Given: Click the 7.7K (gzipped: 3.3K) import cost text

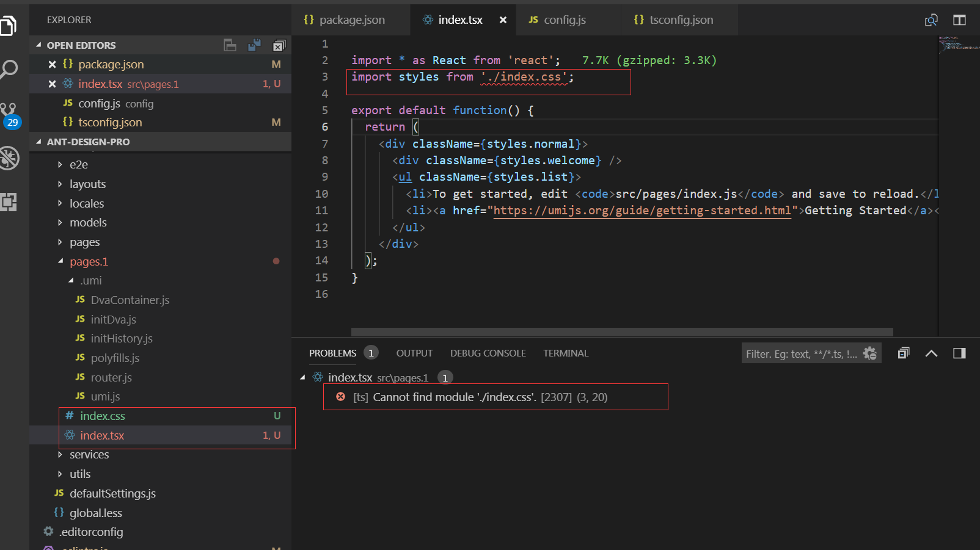Looking at the screenshot, I should pos(649,60).
